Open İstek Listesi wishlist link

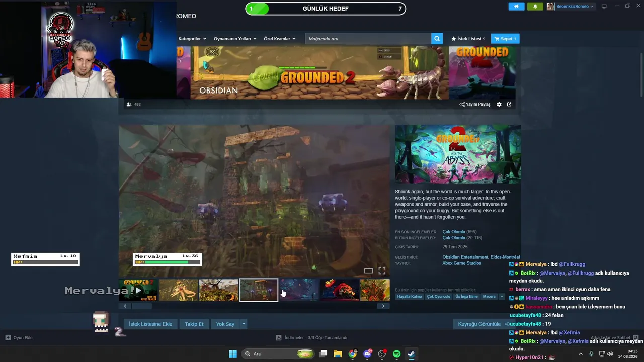pos(468,39)
